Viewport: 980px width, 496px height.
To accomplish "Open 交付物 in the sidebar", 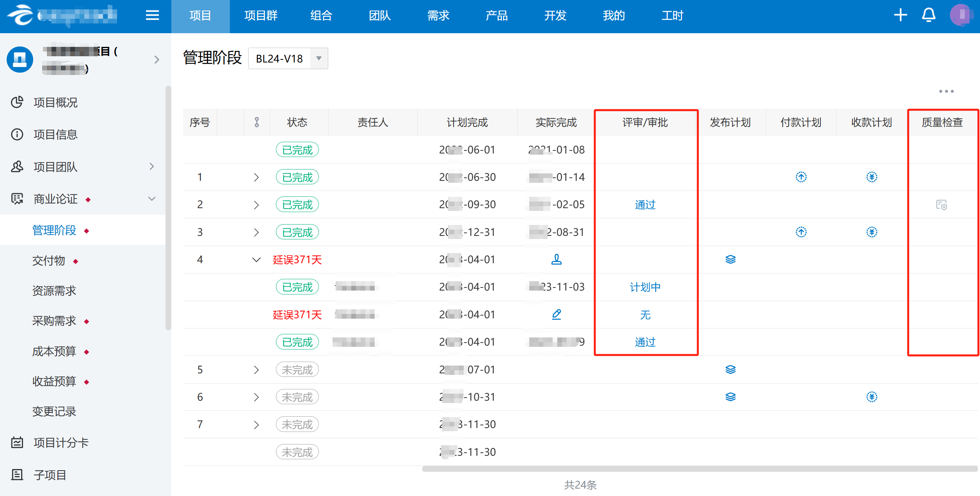I will (x=49, y=260).
